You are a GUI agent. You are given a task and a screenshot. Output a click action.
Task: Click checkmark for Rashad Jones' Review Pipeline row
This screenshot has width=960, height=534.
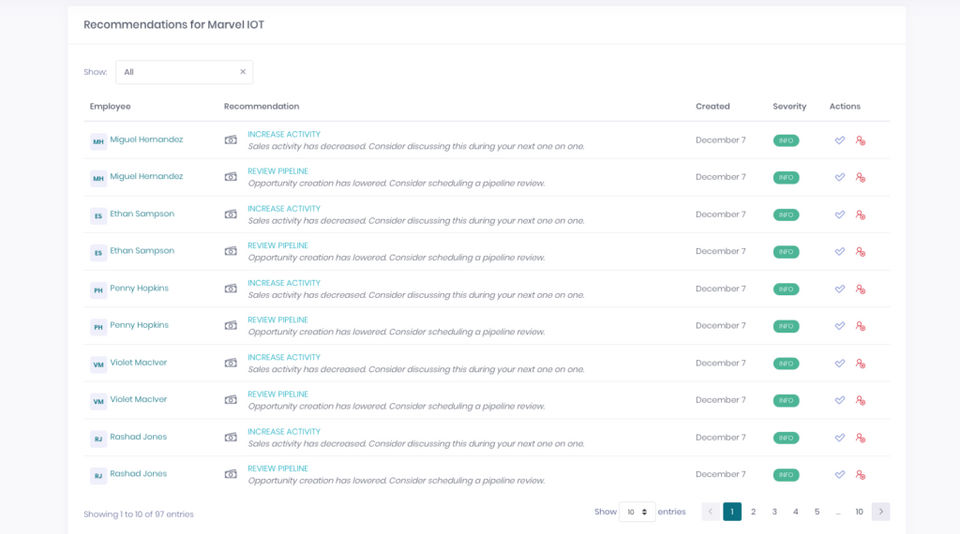[840, 475]
